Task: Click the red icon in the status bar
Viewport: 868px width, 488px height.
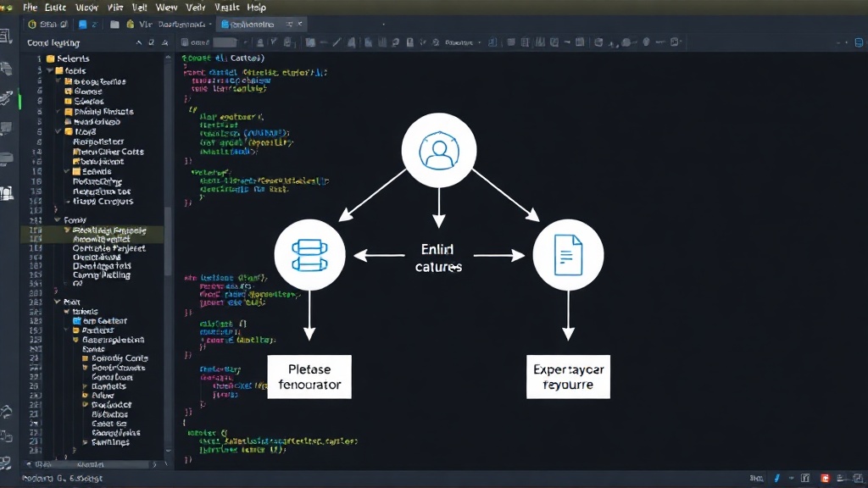Action: pyautogui.click(x=825, y=478)
